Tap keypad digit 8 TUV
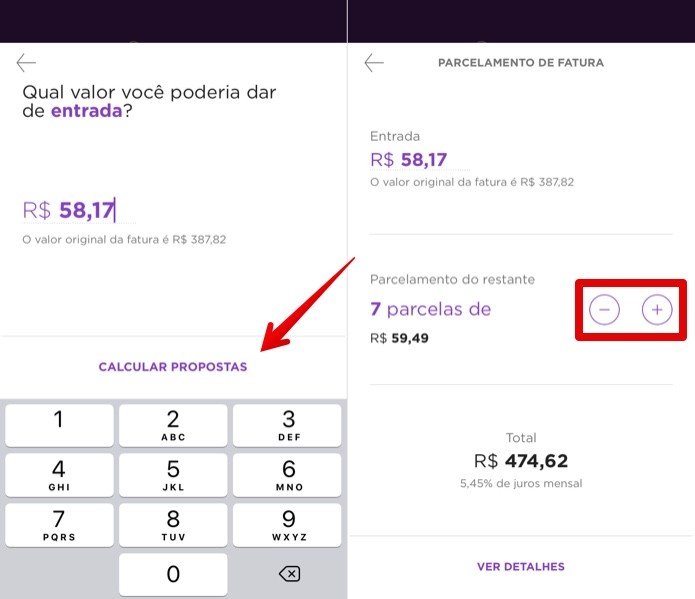The height and width of the screenshot is (599, 695). coord(173,525)
